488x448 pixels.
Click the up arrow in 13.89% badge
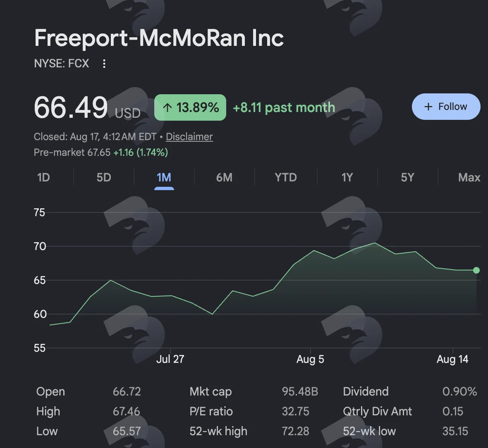(x=167, y=107)
